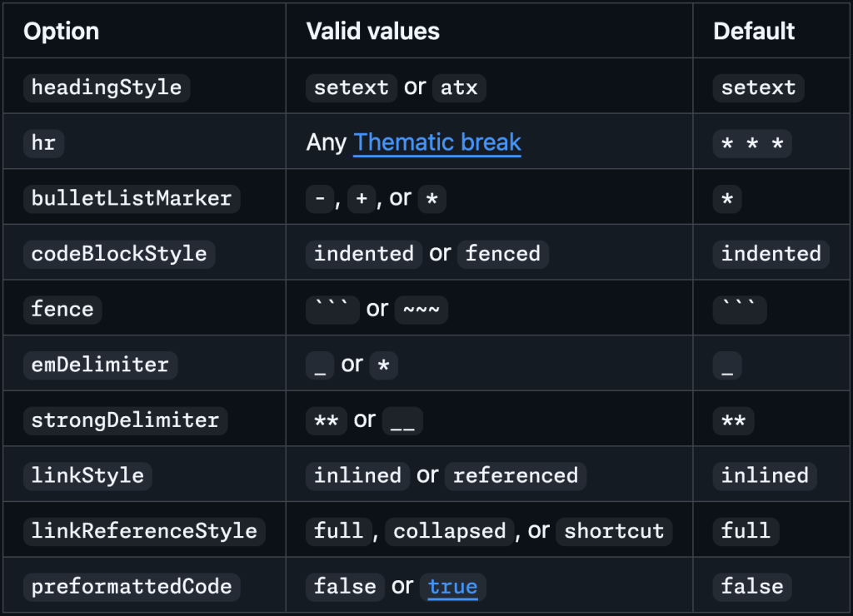Click the linkReferenceStyle option name
The image size is (853, 616).
click(144, 531)
